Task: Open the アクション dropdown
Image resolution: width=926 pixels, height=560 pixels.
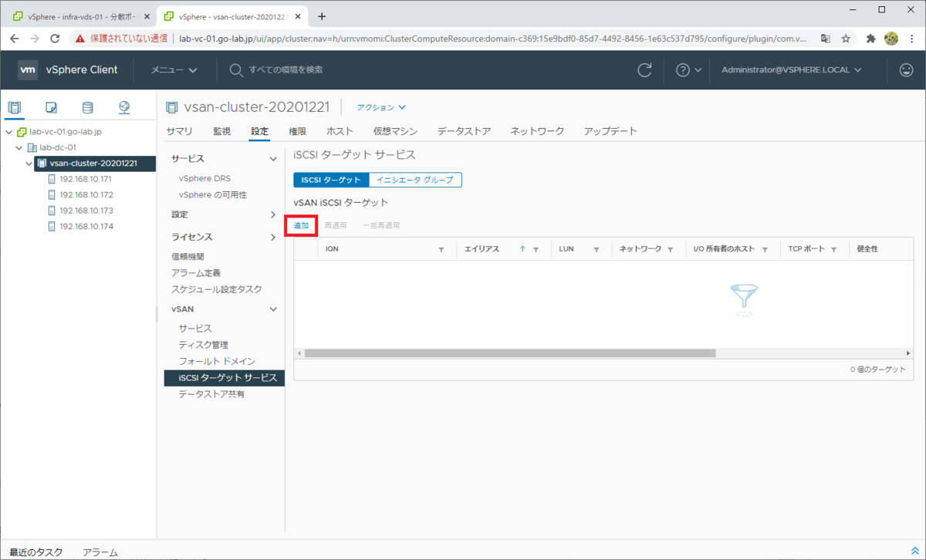Action: tap(381, 108)
